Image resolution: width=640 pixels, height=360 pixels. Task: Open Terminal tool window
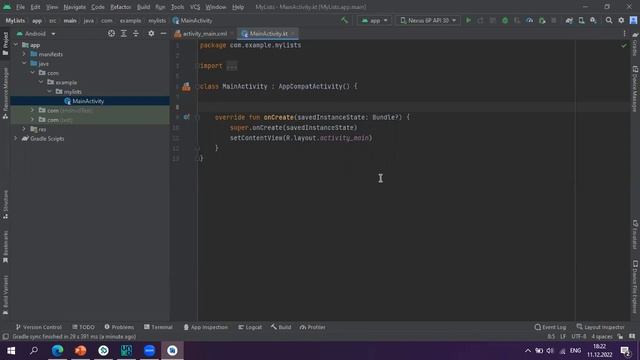[158, 327]
